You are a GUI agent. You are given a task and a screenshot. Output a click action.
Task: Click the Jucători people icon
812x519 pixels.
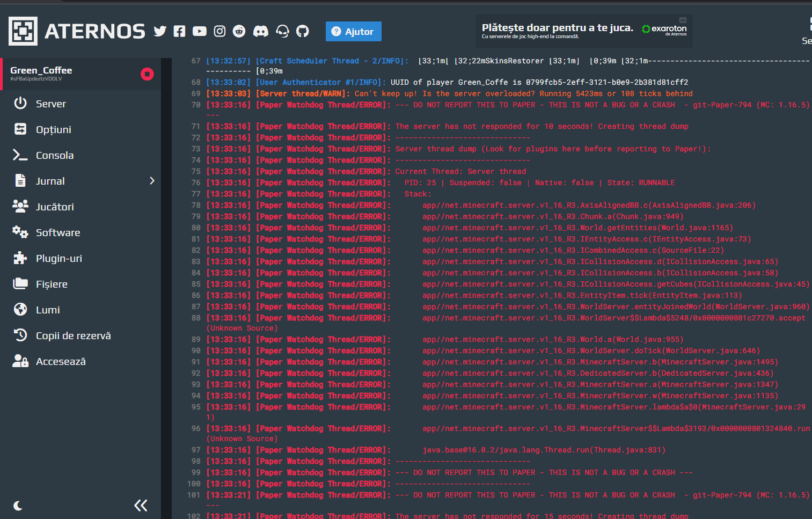point(20,206)
